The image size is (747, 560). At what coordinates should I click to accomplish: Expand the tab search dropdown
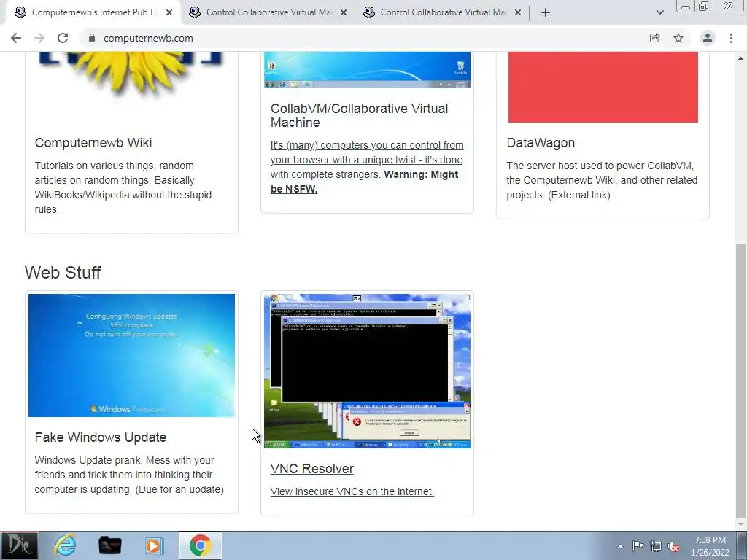pyautogui.click(x=659, y=12)
